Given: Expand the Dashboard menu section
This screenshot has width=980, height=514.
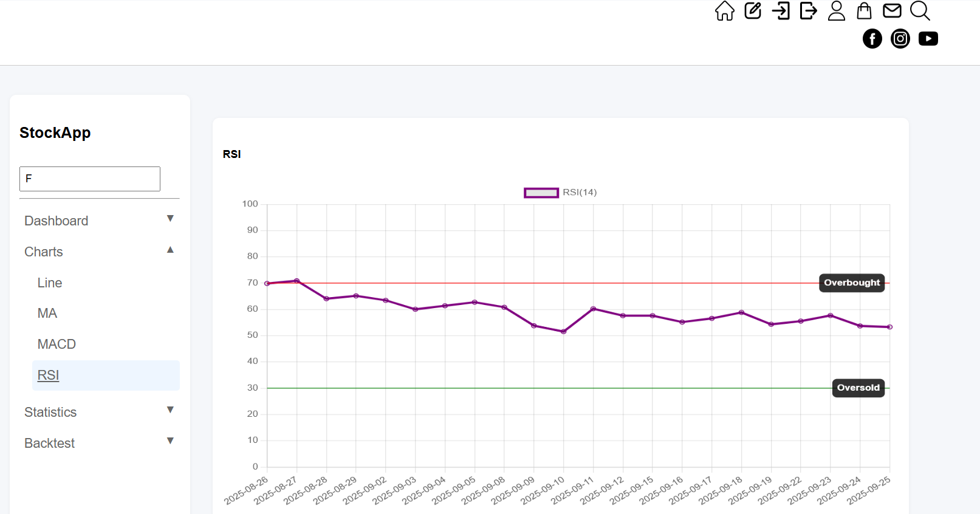Looking at the screenshot, I should tap(100, 221).
